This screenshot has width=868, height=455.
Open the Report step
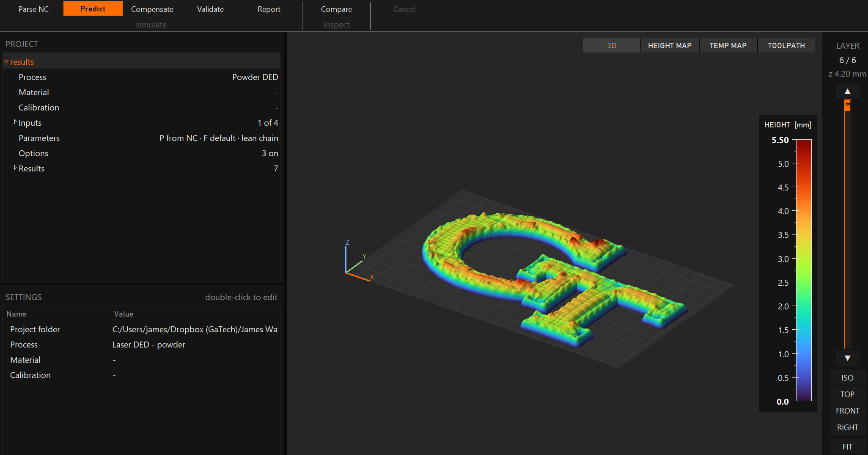269,9
